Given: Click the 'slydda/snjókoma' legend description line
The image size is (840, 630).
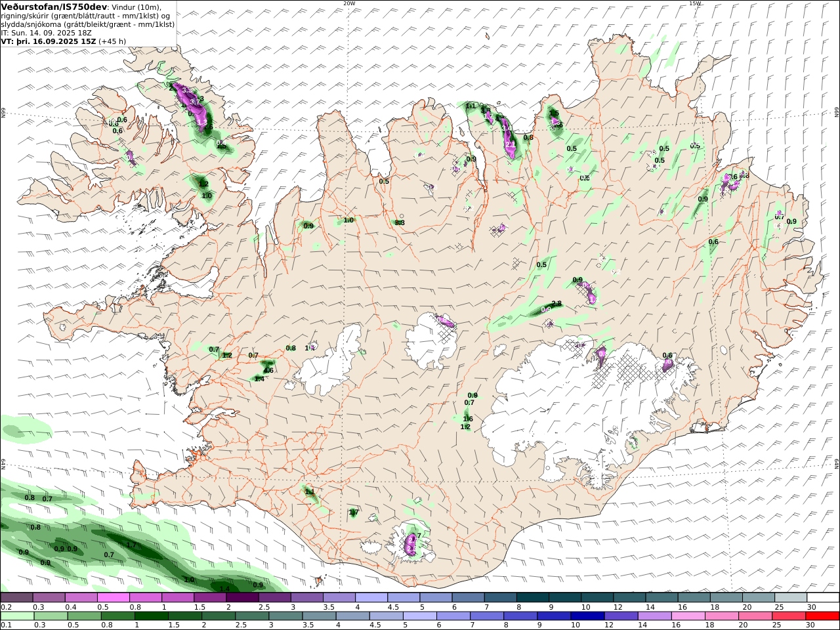Looking at the screenshot, I should point(87,24).
